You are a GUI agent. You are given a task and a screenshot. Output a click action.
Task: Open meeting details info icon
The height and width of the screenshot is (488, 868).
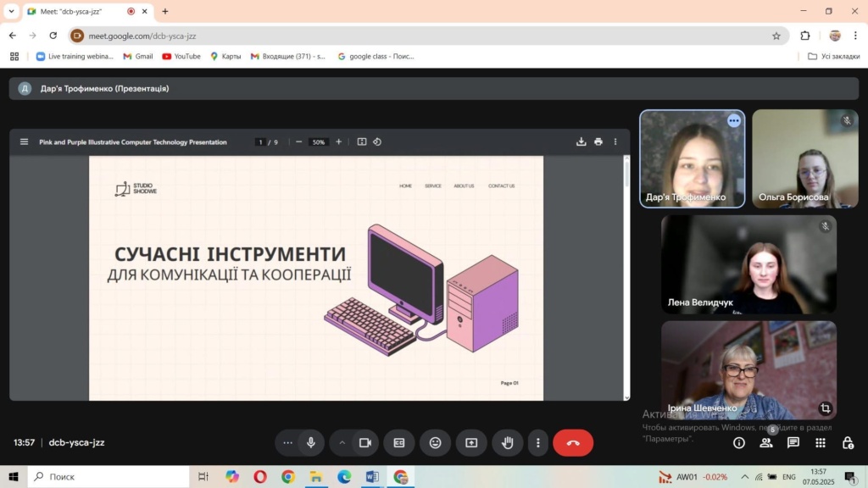tap(739, 442)
